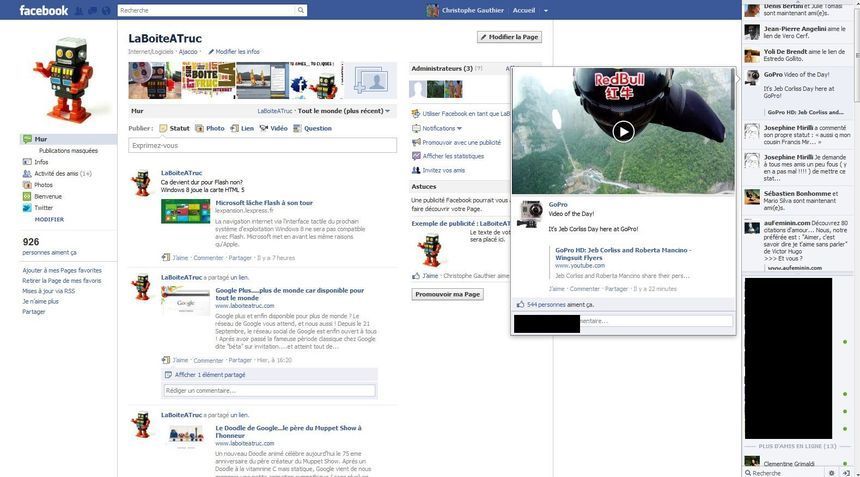The width and height of the screenshot is (860, 477).
Task: Open messages icon in top bar
Action: pos(92,10)
